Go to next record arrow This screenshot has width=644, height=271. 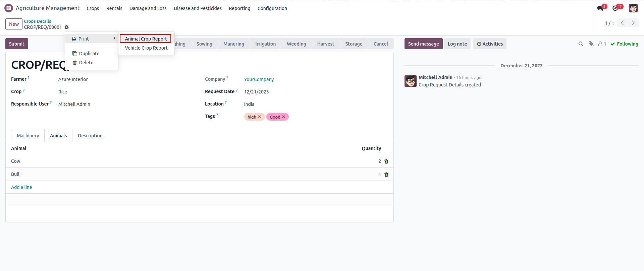(633, 23)
